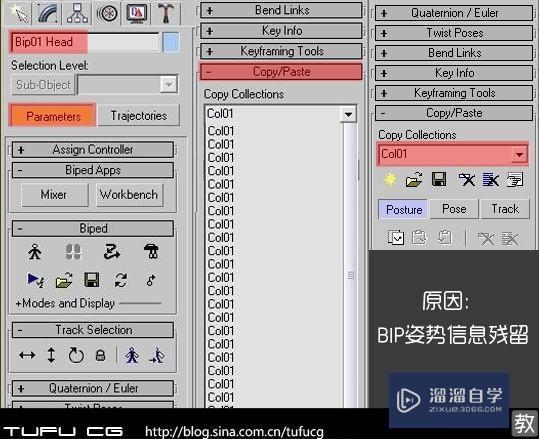The width and height of the screenshot is (539, 439).
Task: Click the Delete All Collections icon
Action: (x=491, y=179)
